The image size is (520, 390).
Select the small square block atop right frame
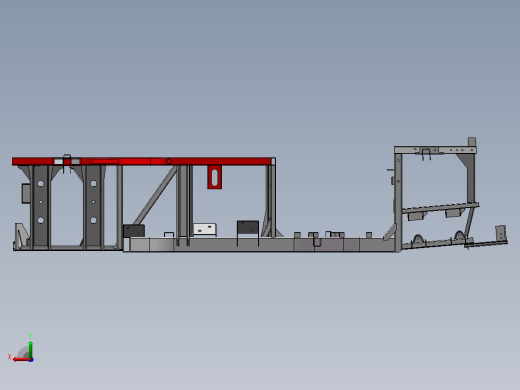coord(472,141)
